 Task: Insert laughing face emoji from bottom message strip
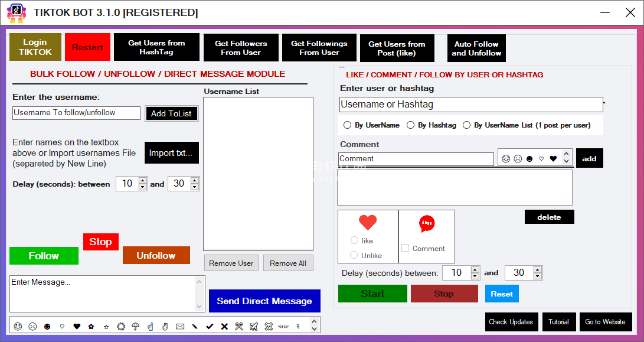[18, 327]
